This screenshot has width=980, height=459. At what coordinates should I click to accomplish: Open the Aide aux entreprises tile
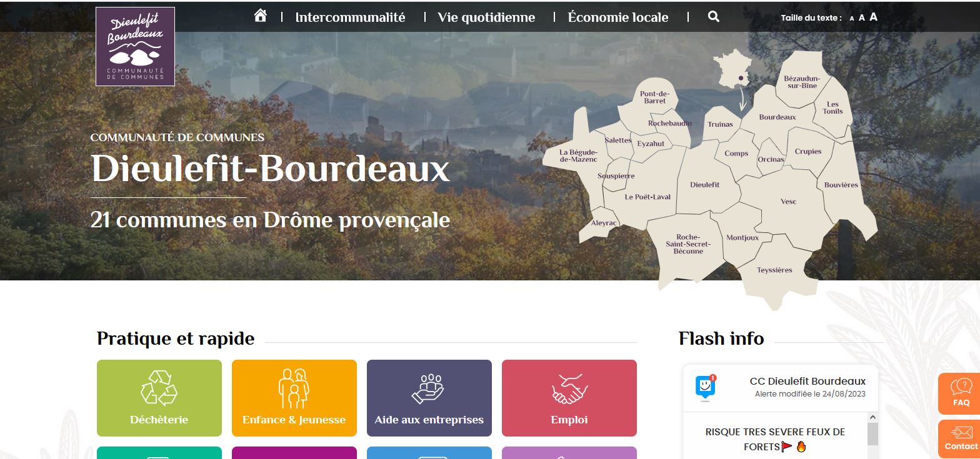coord(429,398)
